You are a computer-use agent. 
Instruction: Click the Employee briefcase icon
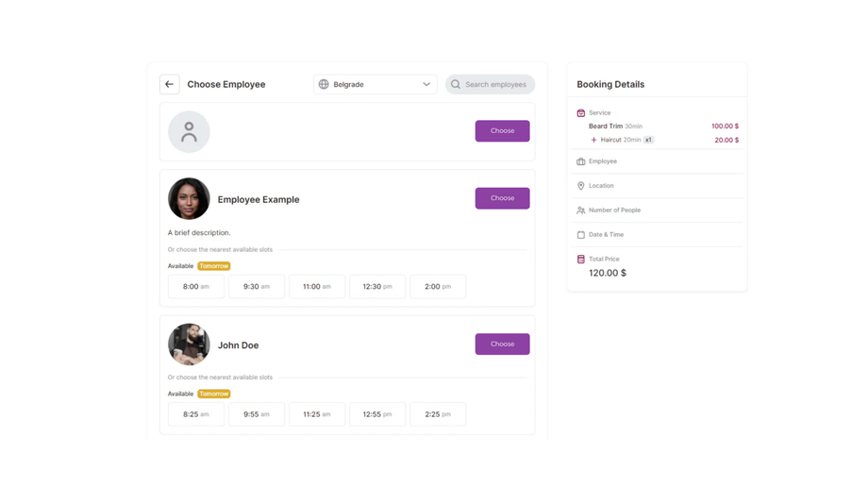click(581, 161)
